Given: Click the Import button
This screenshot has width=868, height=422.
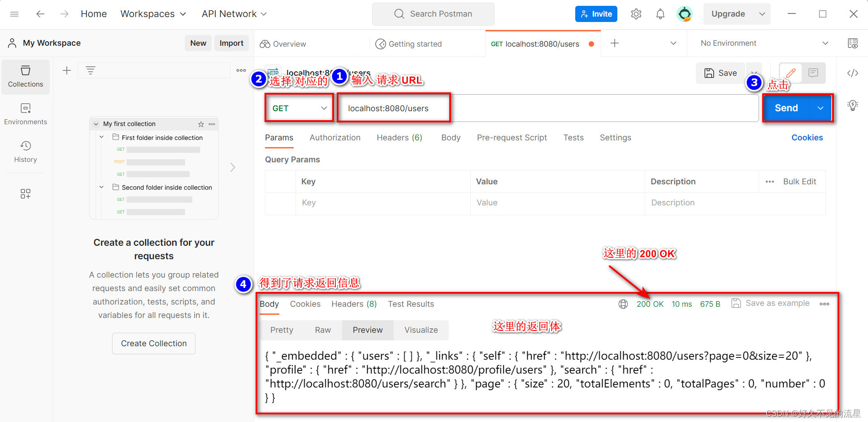Looking at the screenshot, I should [231, 43].
